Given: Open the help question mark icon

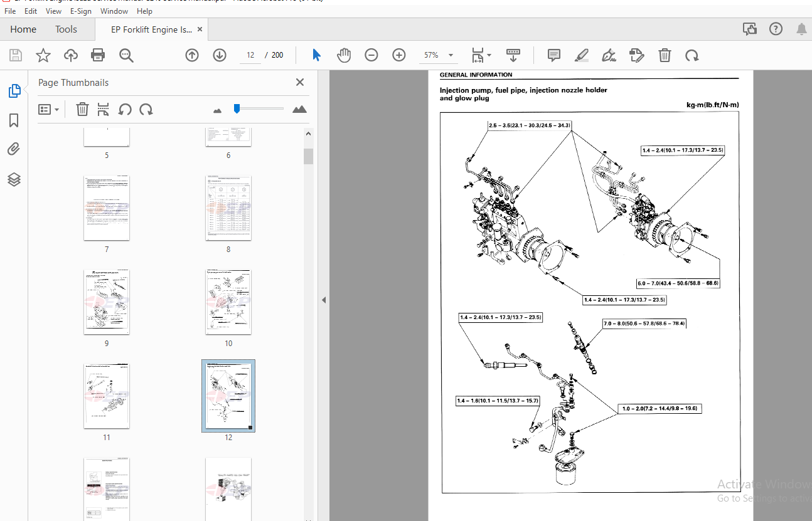Looking at the screenshot, I should [x=776, y=29].
